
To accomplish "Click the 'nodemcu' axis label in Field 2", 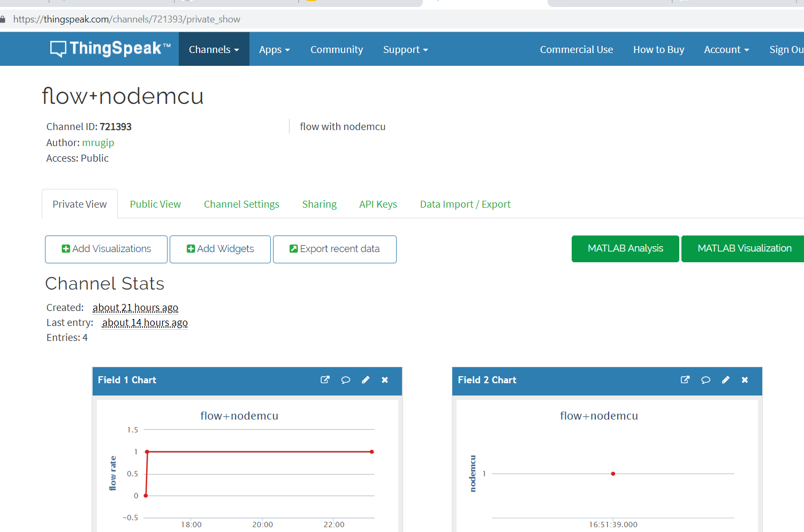I will 473,474.
